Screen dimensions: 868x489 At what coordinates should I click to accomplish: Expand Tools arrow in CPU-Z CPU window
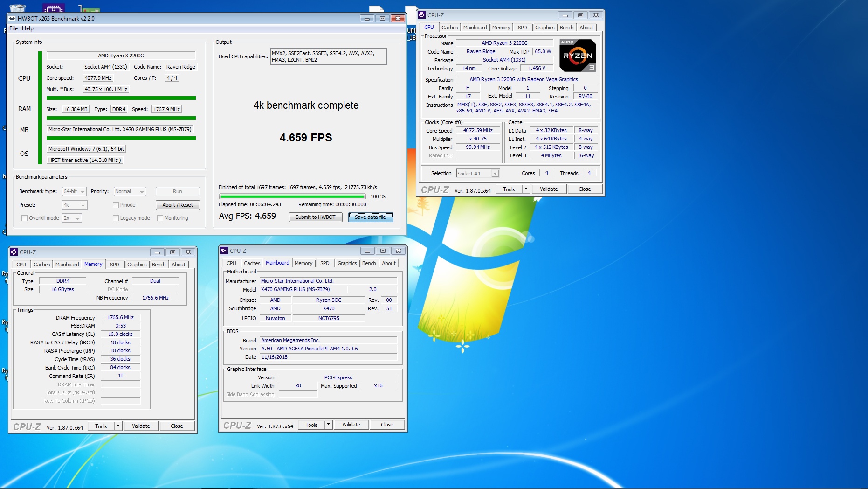[526, 189]
